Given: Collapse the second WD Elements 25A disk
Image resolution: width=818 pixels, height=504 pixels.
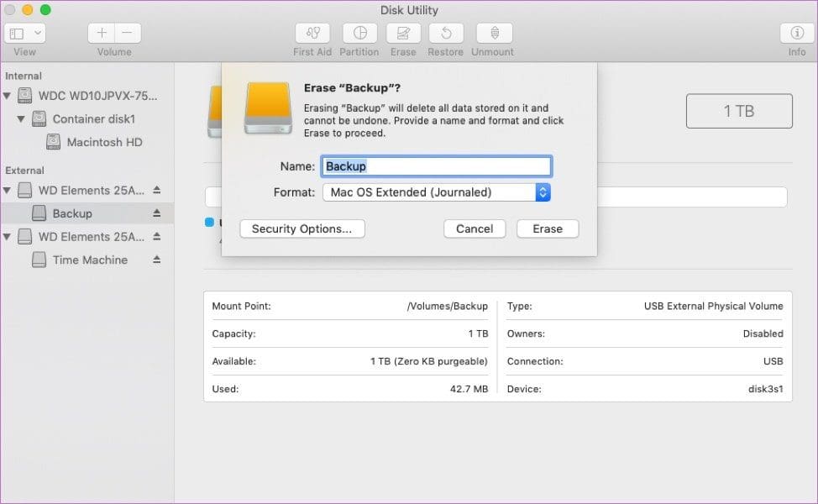Looking at the screenshot, I should tap(7, 237).
